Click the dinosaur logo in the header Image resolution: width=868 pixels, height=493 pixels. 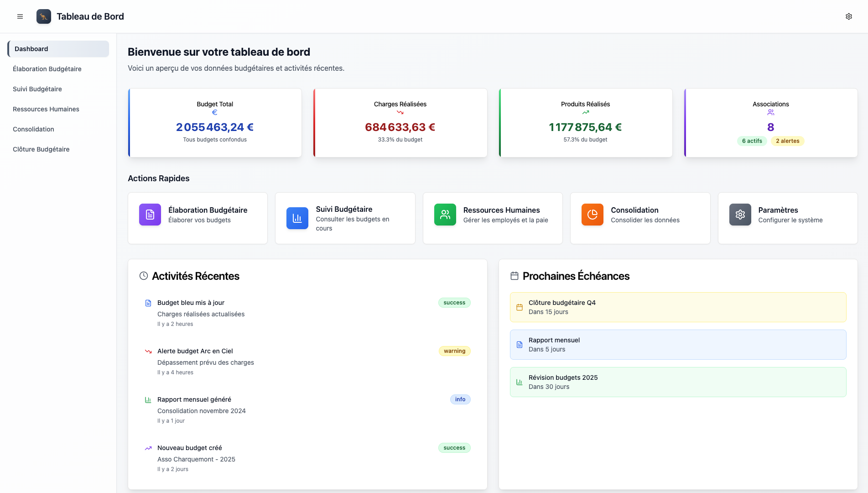point(43,16)
